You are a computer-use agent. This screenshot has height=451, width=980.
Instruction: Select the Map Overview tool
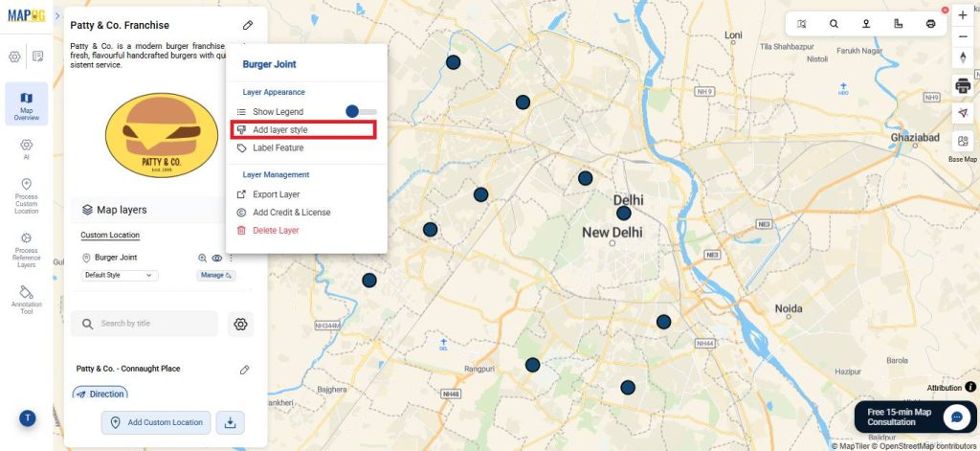pyautogui.click(x=26, y=105)
